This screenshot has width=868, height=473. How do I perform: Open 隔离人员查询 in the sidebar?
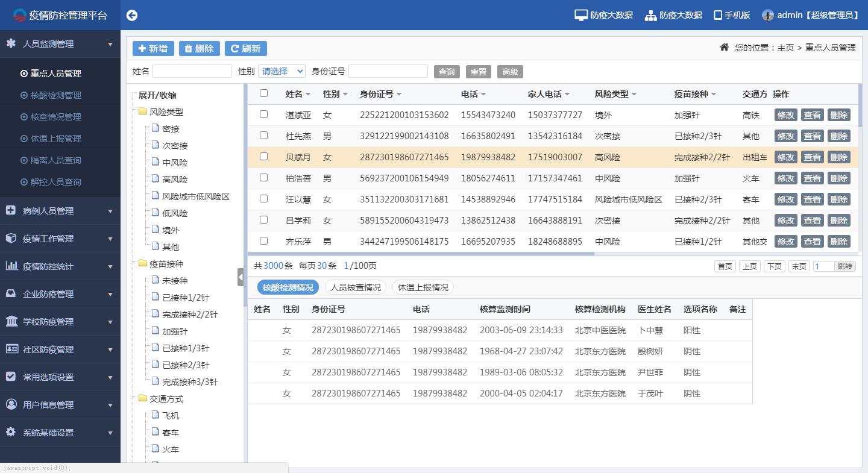[55, 160]
